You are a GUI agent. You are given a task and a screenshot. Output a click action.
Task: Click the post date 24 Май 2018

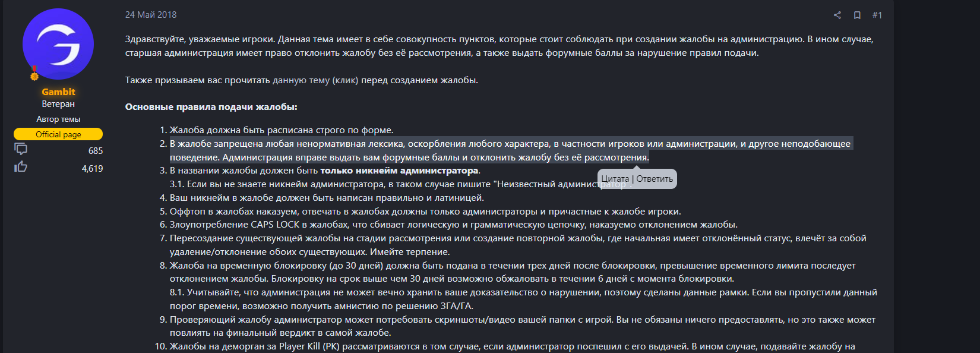(150, 15)
